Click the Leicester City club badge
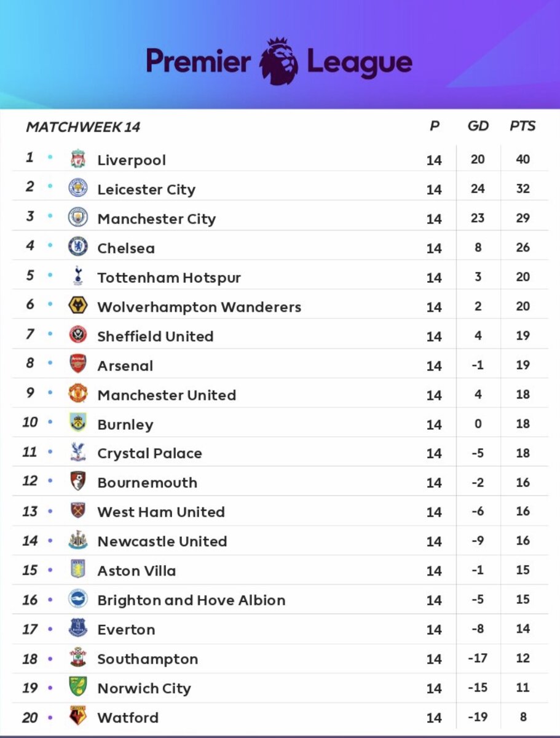 pos(78,188)
